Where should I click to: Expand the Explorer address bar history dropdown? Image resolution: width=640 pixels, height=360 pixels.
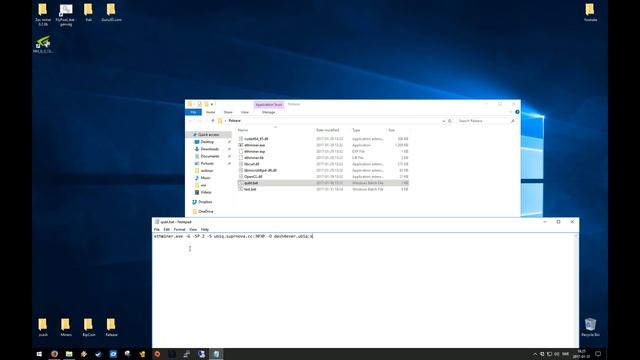coord(443,121)
